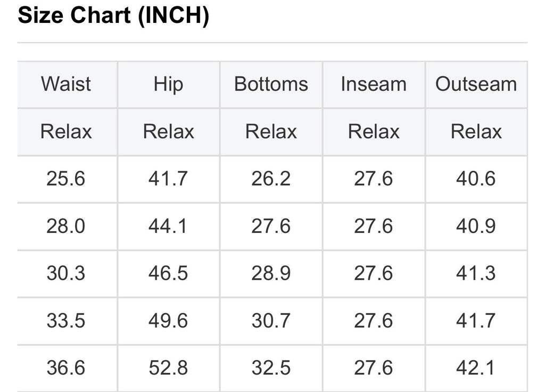The width and height of the screenshot is (545, 392).
Task: Select the Outseam column header
Action: coord(476,84)
